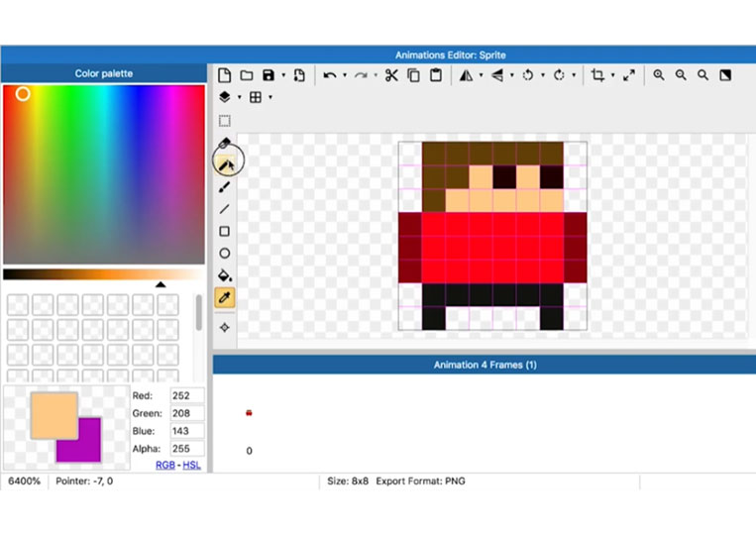Cut the selection with the scissors icon

[x=391, y=75]
